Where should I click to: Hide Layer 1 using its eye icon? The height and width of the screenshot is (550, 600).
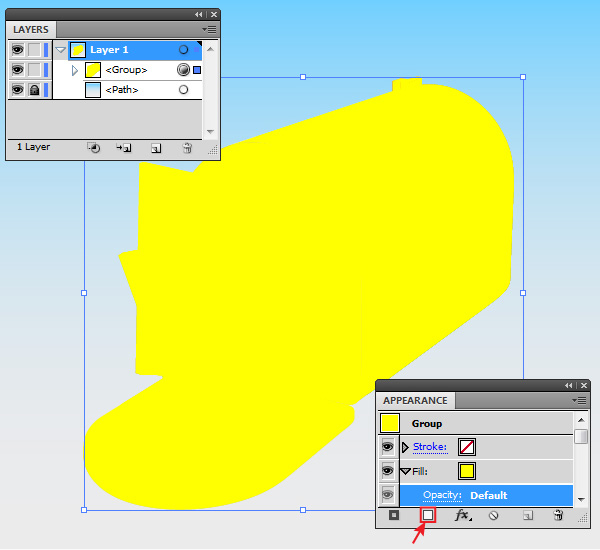(17, 49)
